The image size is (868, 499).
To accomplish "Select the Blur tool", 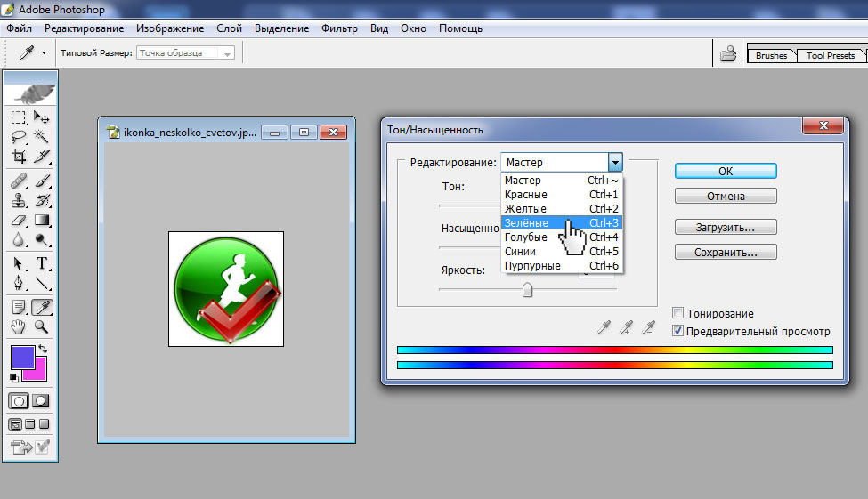I will 19,239.
